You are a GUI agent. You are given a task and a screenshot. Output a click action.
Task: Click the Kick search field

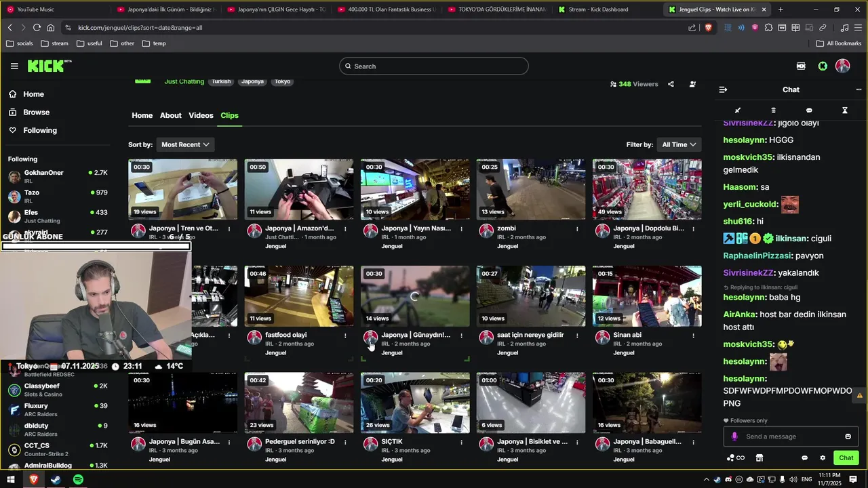click(x=434, y=66)
